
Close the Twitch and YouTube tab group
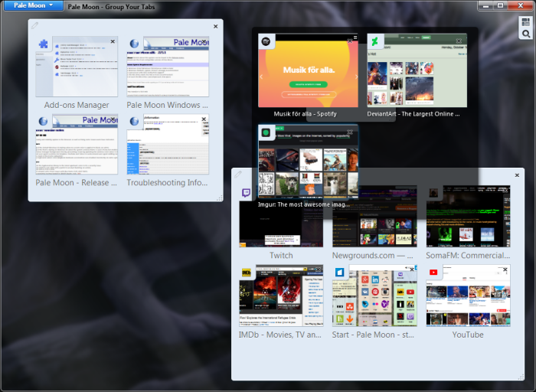pyautogui.click(x=517, y=175)
